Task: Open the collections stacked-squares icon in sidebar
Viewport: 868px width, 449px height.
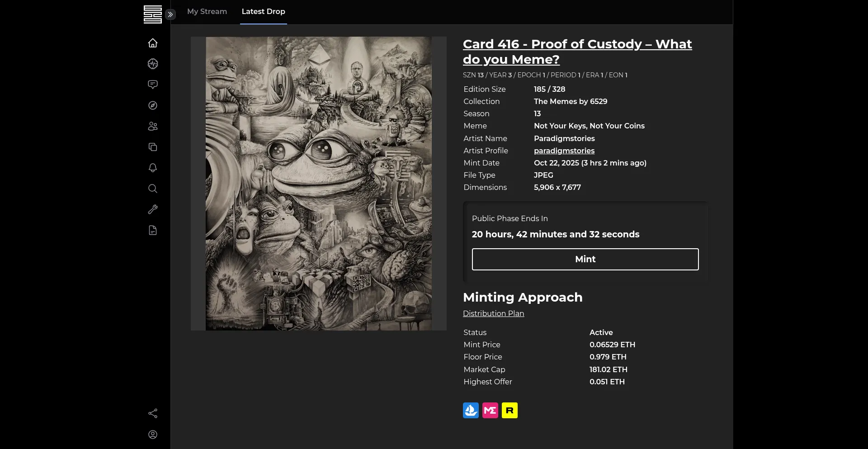Action: [153, 147]
